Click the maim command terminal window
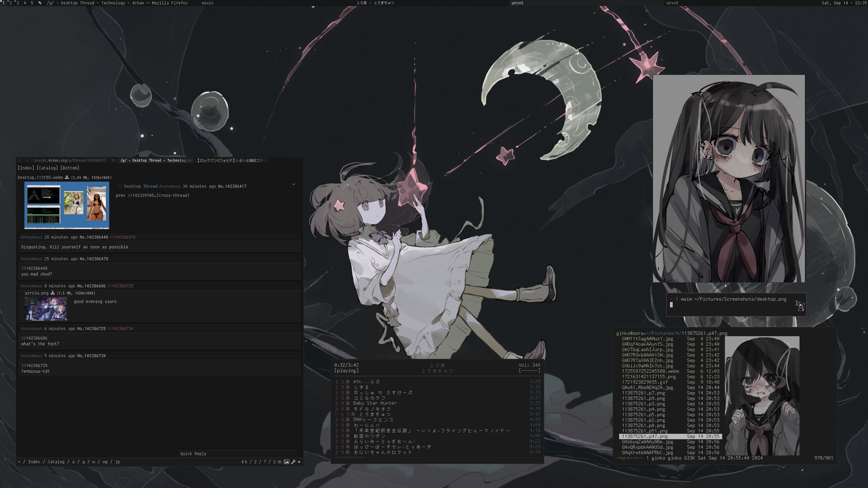This screenshot has height=488, width=868. point(736,304)
